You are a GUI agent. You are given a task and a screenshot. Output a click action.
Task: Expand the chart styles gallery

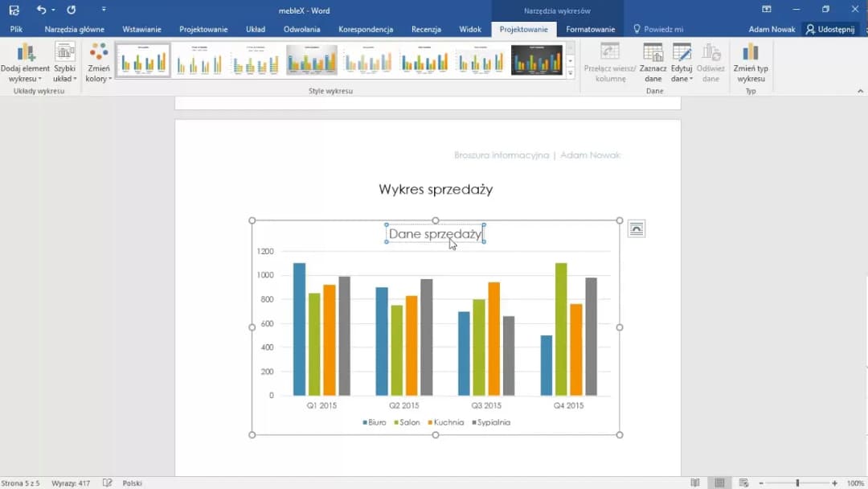[571, 73]
